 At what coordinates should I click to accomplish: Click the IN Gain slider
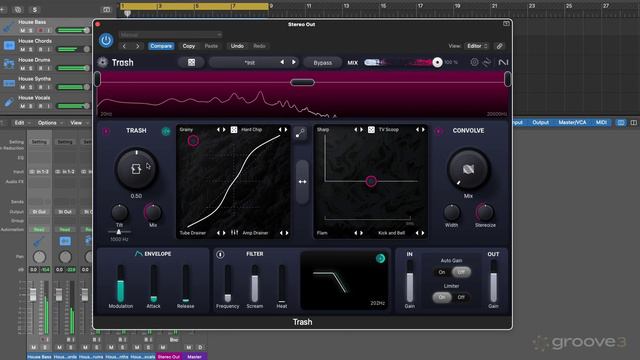point(410,282)
